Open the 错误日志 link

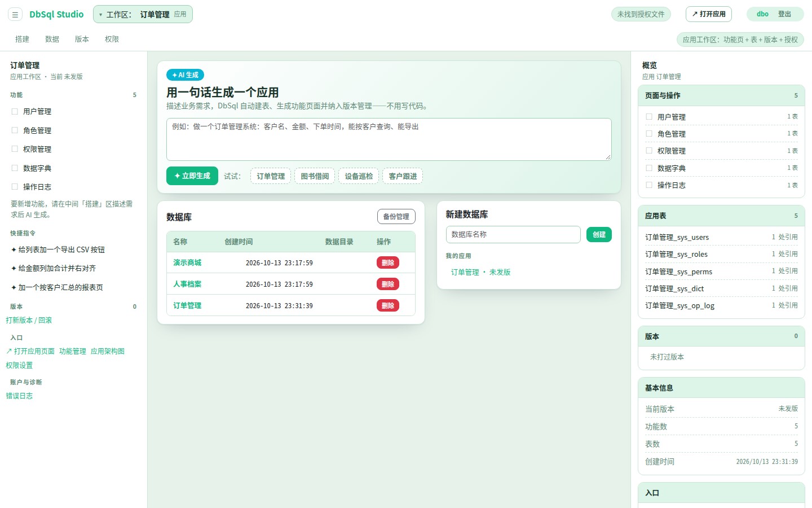19,396
